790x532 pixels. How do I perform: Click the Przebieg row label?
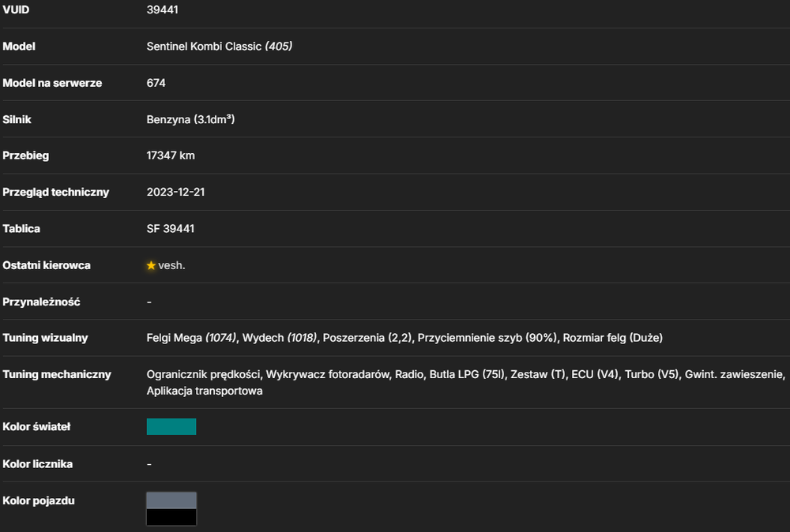26,155
